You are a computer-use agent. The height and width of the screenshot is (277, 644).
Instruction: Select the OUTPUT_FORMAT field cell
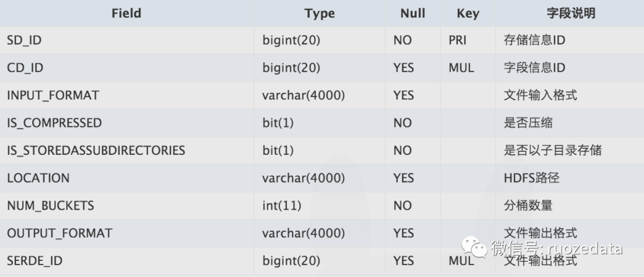60,233
